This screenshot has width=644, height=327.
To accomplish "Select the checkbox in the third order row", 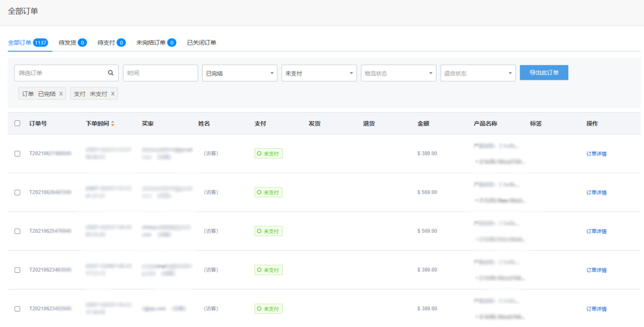I will (17, 231).
